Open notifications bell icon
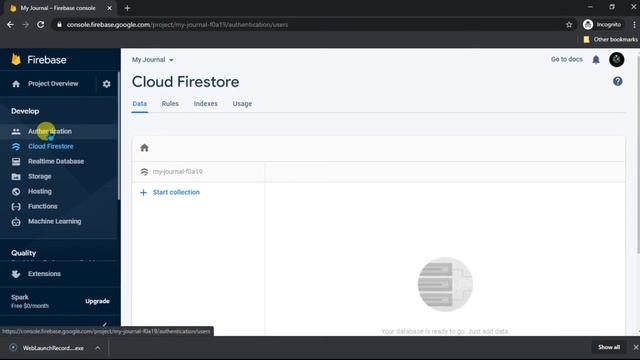 pos(596,60)
